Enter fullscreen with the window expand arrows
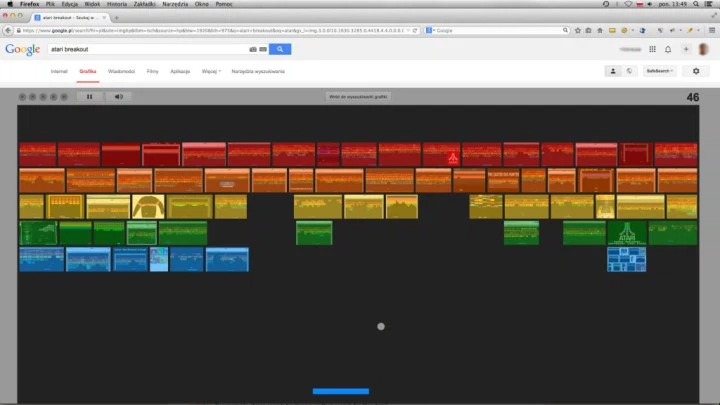 tap(714, 15)
